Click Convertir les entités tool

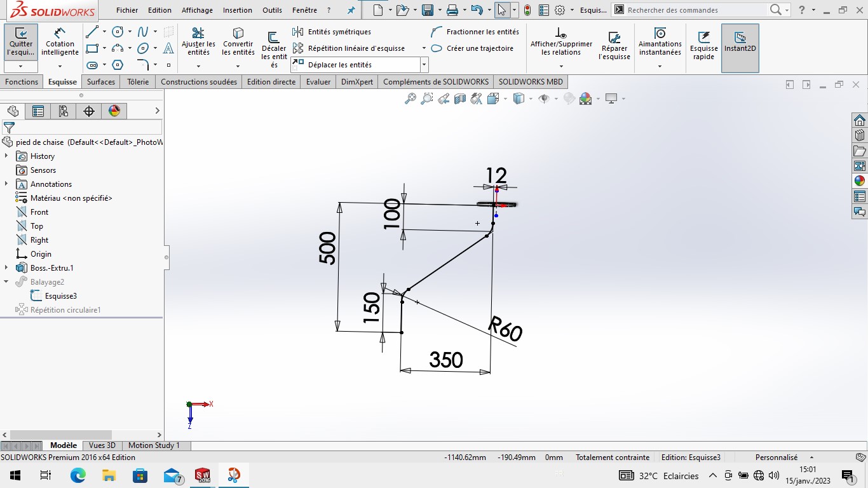(x=238, y=42)
